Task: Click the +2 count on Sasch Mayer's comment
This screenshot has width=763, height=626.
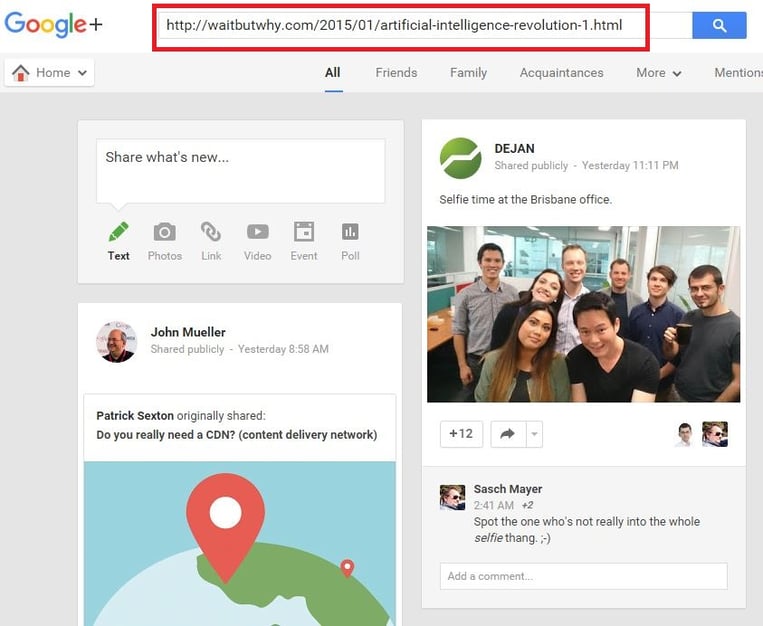Action: [x=527, y=505]
